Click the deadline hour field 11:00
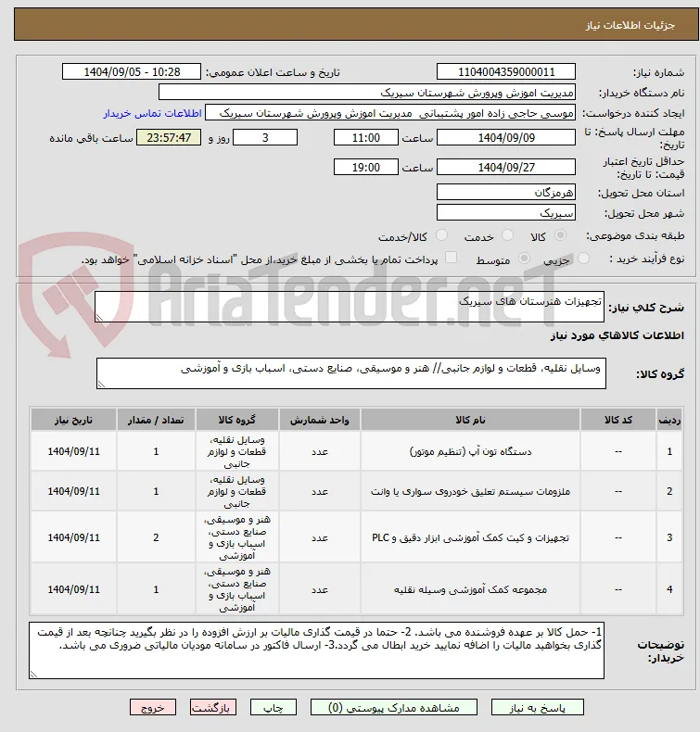This screenshot has height=732, width=700. click(365, 138)
